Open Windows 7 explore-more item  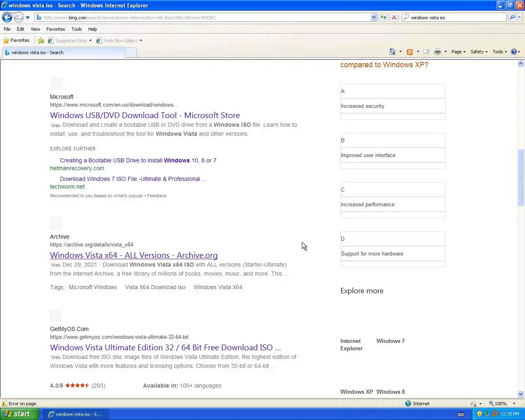pos(390,341)
